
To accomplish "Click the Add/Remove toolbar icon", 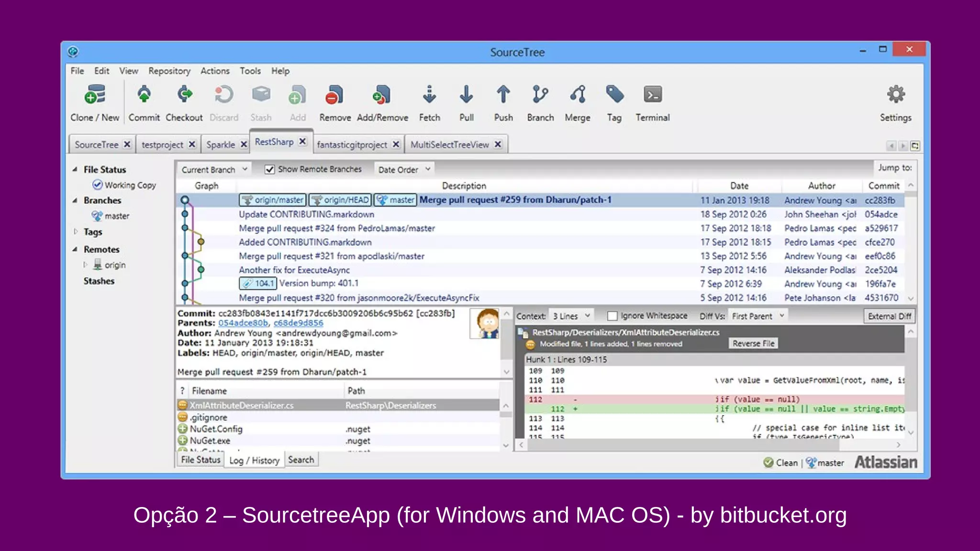I will pos(382,95).
